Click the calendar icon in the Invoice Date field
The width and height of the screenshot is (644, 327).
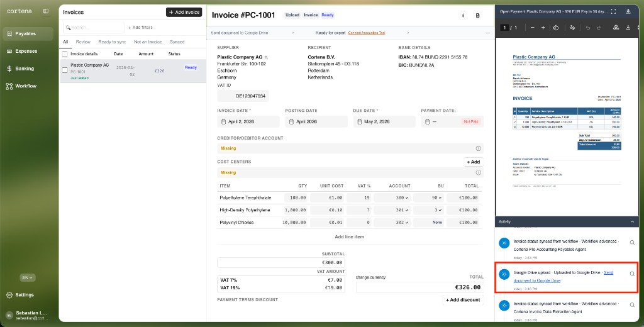coord(223,121)
